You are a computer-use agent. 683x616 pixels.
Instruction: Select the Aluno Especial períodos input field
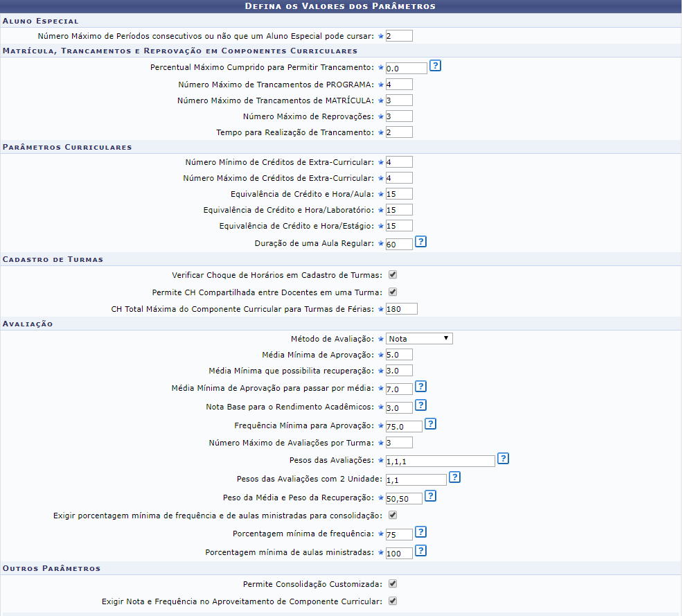pos(399,36)
